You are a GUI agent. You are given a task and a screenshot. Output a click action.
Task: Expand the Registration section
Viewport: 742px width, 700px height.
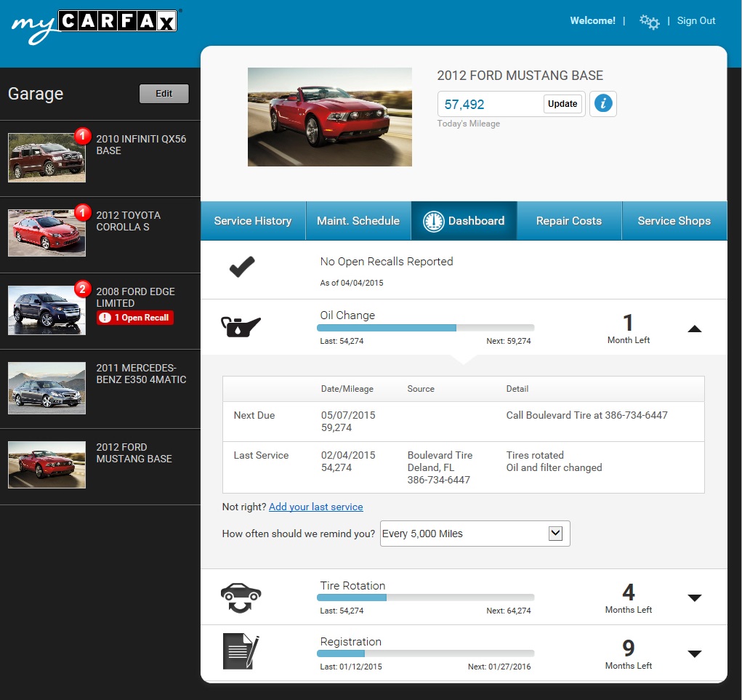coord(694,654)
